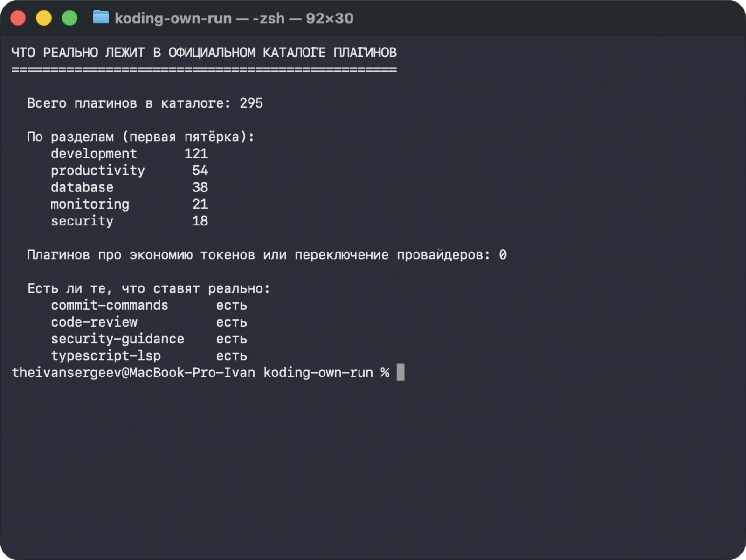Click the window title koding-own-run text

pyautogui.click(x=173, y=18)
